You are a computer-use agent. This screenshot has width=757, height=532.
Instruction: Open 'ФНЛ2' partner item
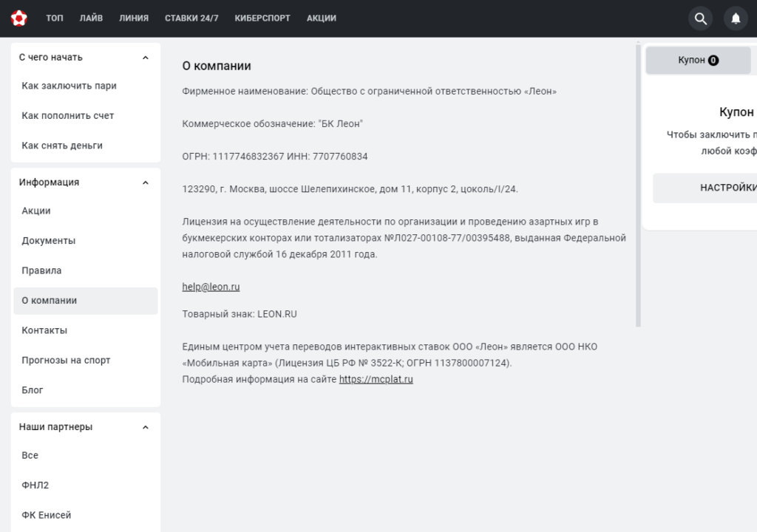86,485
